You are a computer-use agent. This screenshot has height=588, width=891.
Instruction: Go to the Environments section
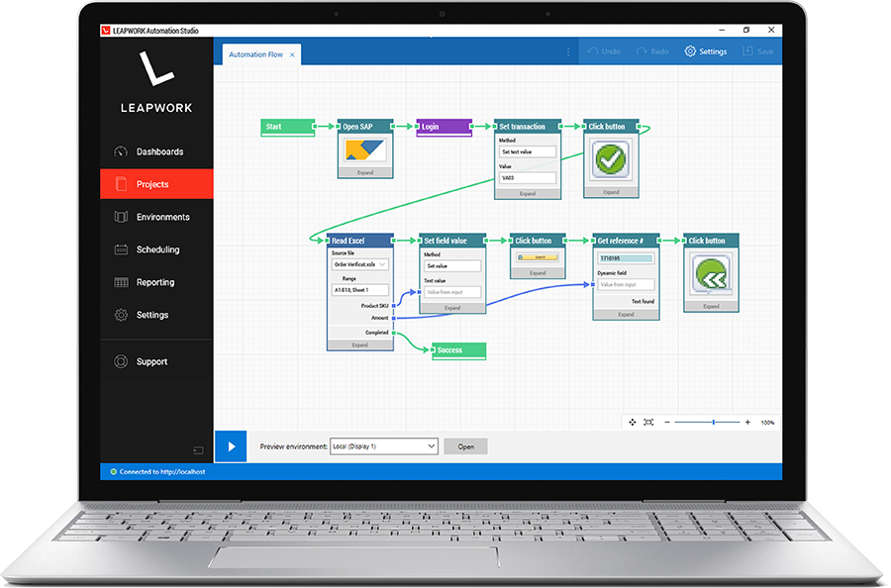162,217
